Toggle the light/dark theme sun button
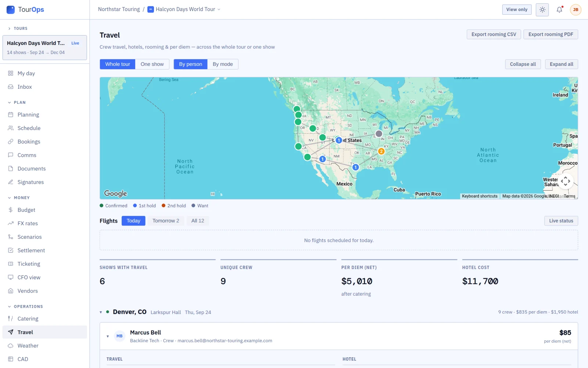Viewport: 588px width, 368px height. (x=542, y=10)
